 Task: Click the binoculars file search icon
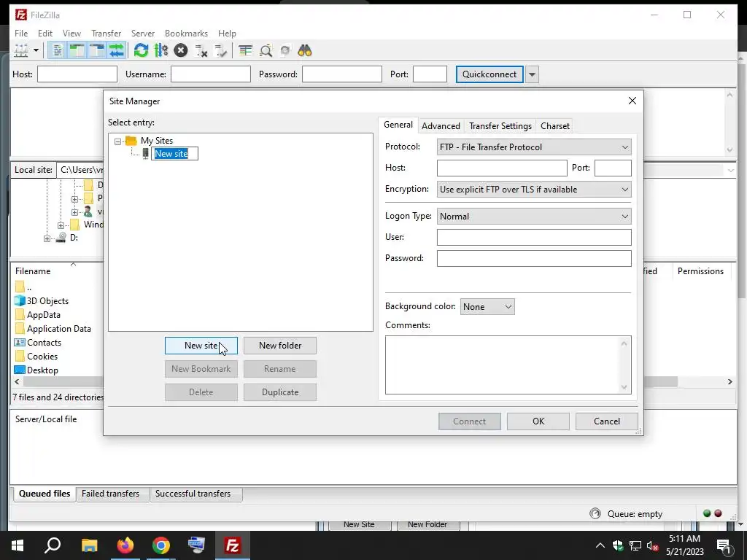click(305, 50)
